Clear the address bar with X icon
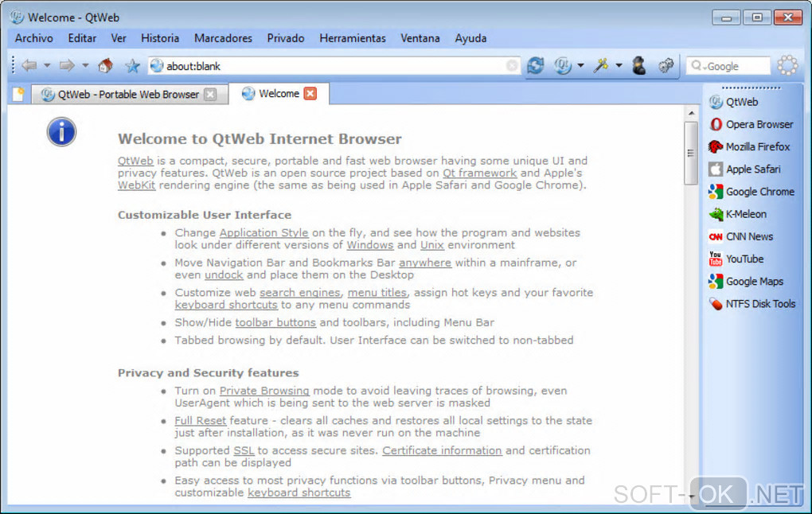The height and width of the screenshot is (514, 812). [x=512, y=66]
